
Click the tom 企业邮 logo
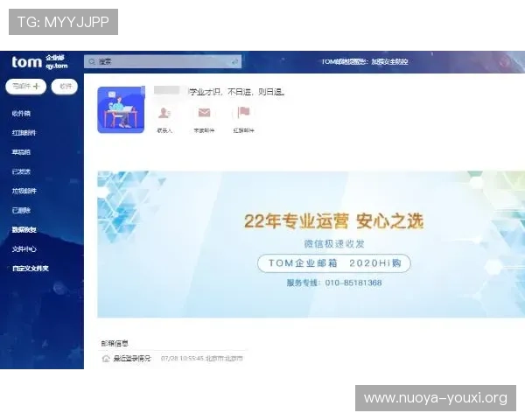click(x=40, y=62)
